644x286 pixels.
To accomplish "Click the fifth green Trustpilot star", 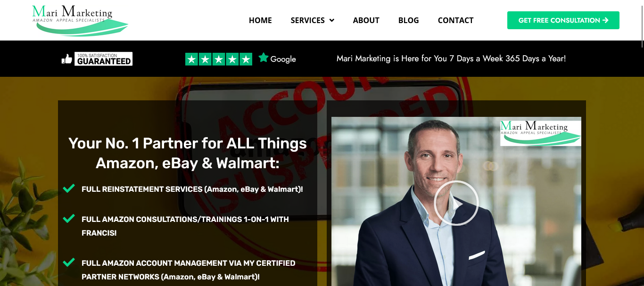I will (246, 59).
